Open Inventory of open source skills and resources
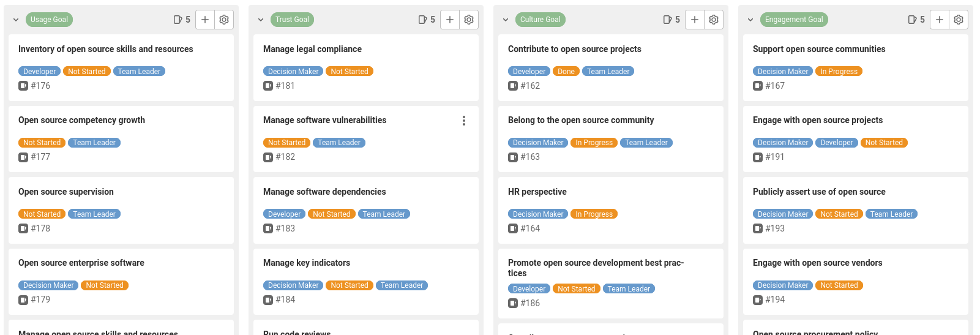 [106, 49]
